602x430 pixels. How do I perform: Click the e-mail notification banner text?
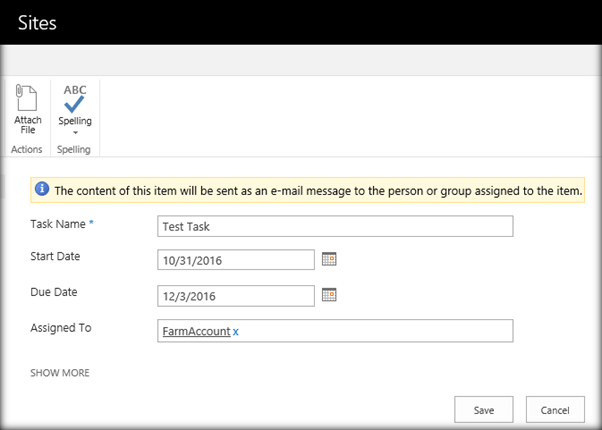(x=318, y=189)
